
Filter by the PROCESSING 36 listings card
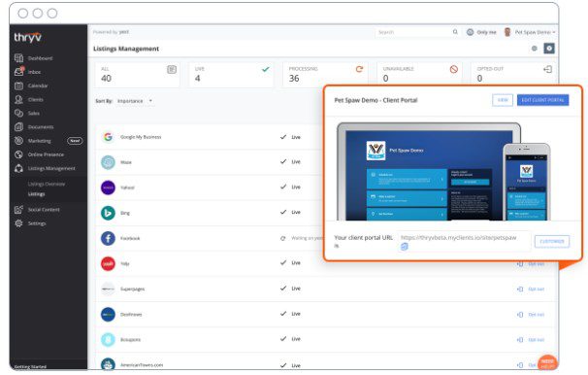click(x=325, y=75)
